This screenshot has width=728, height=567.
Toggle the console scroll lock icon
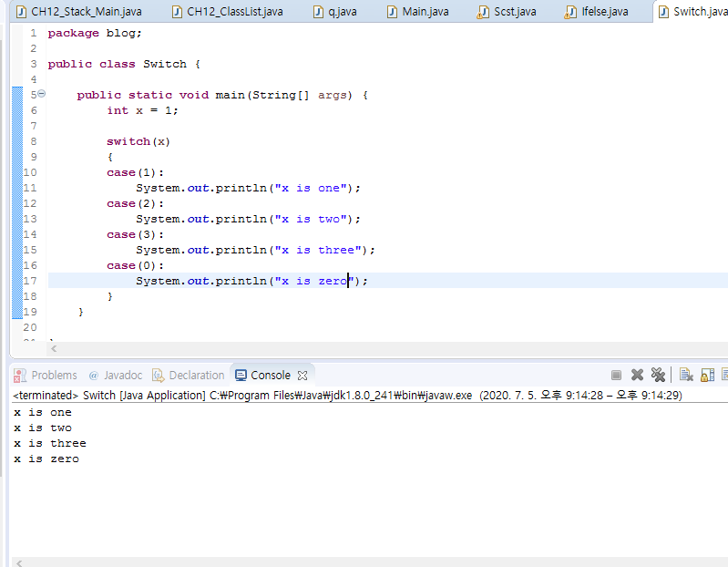tap(707, 375)
